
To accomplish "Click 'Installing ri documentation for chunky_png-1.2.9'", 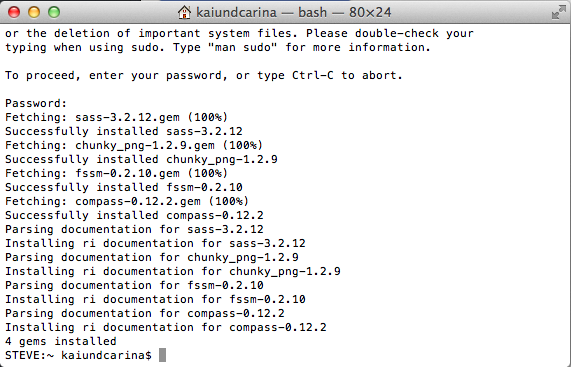I will click(173, 271).
